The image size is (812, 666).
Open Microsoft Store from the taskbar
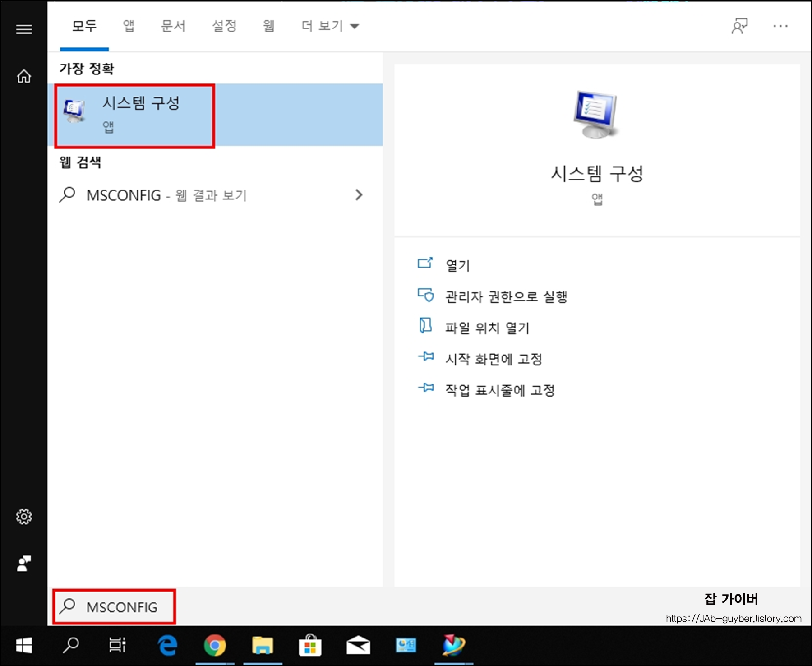coord(310,645)
